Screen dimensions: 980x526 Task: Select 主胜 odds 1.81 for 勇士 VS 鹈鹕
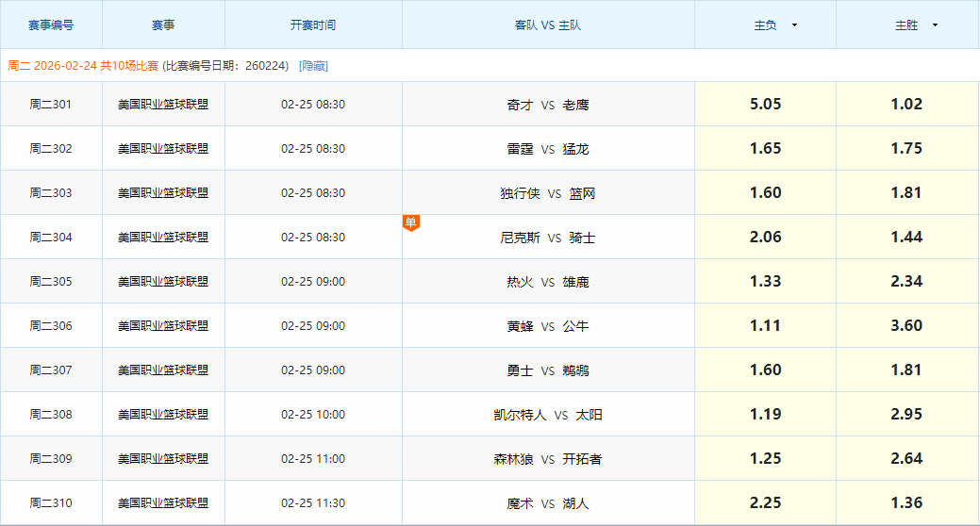click(906, 370)
